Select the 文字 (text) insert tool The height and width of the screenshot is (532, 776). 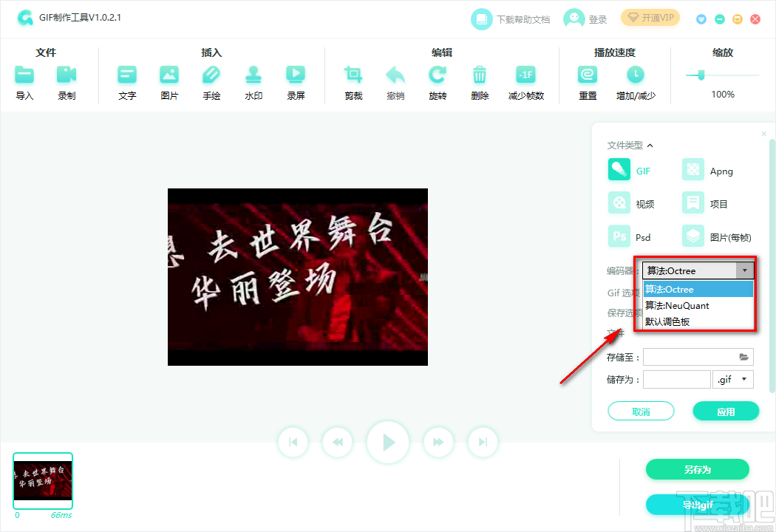[126, 80]
